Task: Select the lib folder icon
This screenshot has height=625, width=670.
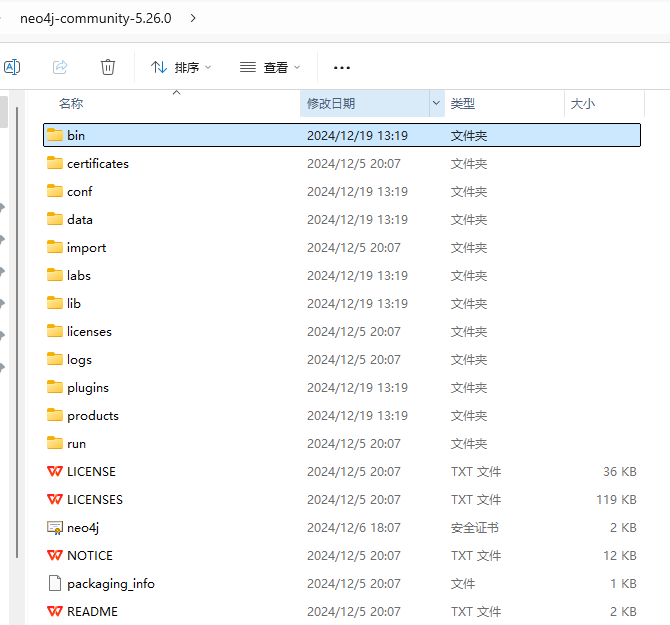Action: coord(55,303)
